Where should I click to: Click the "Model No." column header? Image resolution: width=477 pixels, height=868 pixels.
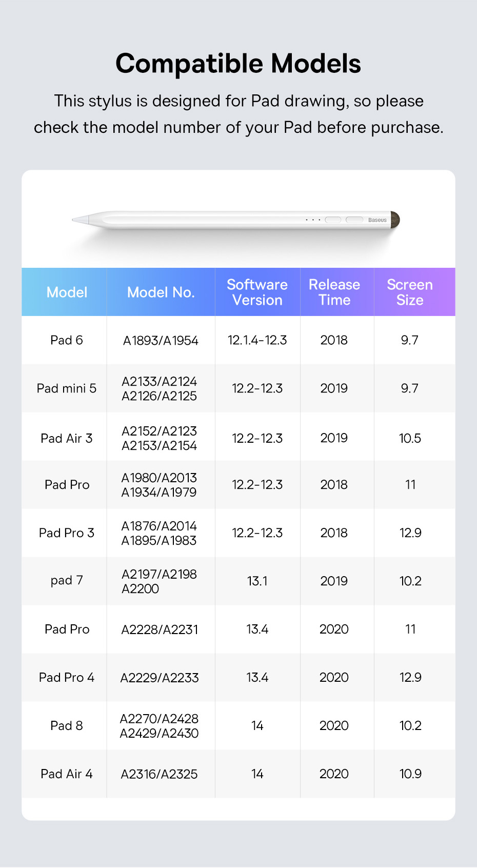click(x=161, y=292)
